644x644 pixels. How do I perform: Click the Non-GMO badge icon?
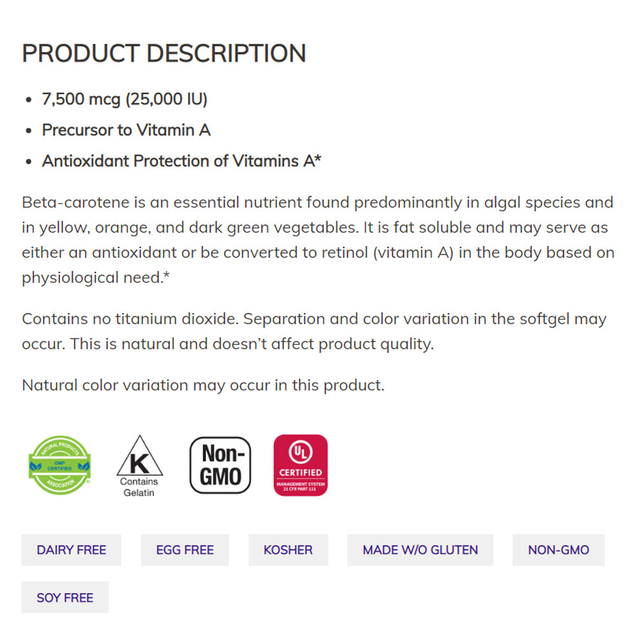[220, 465]
